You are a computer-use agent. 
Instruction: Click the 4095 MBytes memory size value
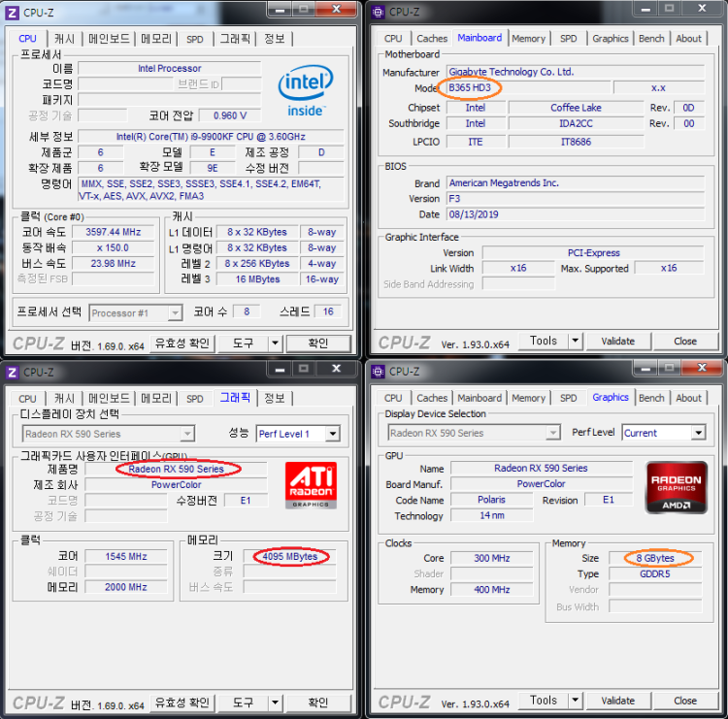pos(289,557)
